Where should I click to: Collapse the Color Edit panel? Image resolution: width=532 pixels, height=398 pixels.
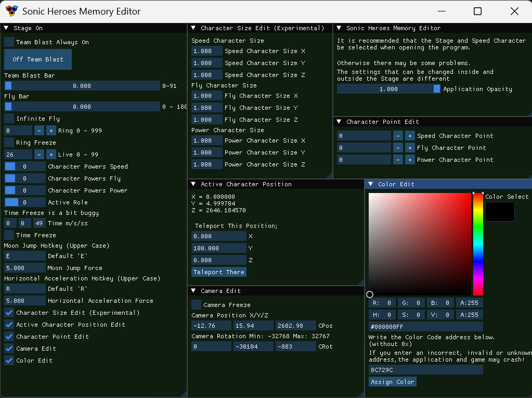click(x=371, y=184)
